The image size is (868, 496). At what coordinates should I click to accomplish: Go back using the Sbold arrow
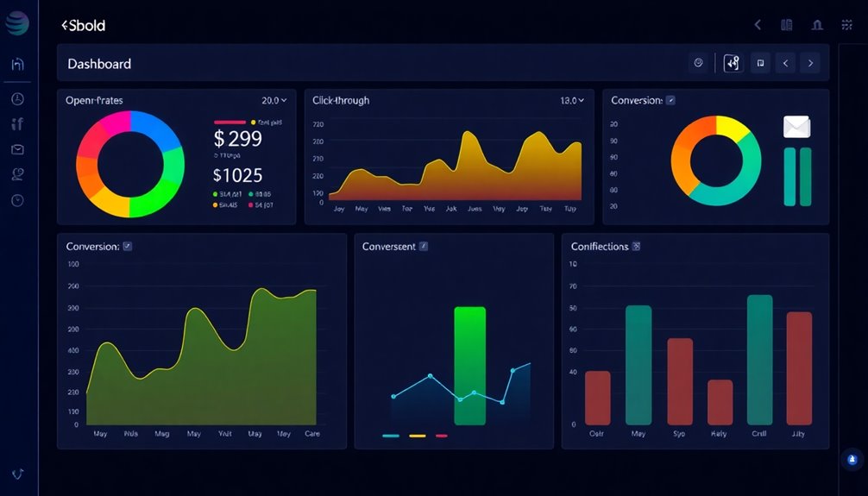click(x=65, y=25)
